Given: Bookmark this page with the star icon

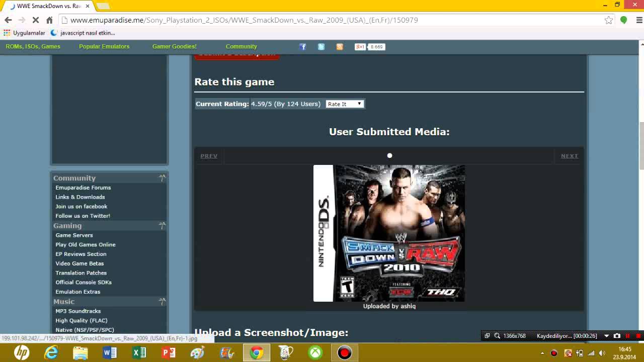Looking at the screenshot, I should coord(609,20).
